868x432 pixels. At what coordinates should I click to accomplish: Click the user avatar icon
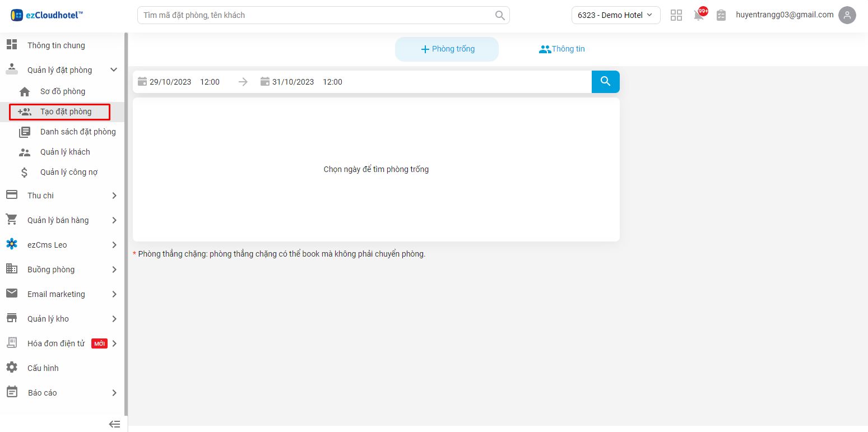pyautogui.click(x=847, y=15)
